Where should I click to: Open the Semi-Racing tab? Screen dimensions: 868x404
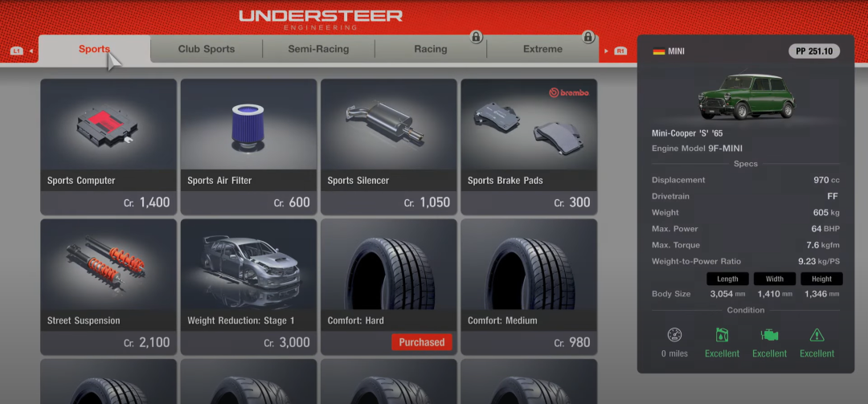pyautogui.click(x=318, y=49)
